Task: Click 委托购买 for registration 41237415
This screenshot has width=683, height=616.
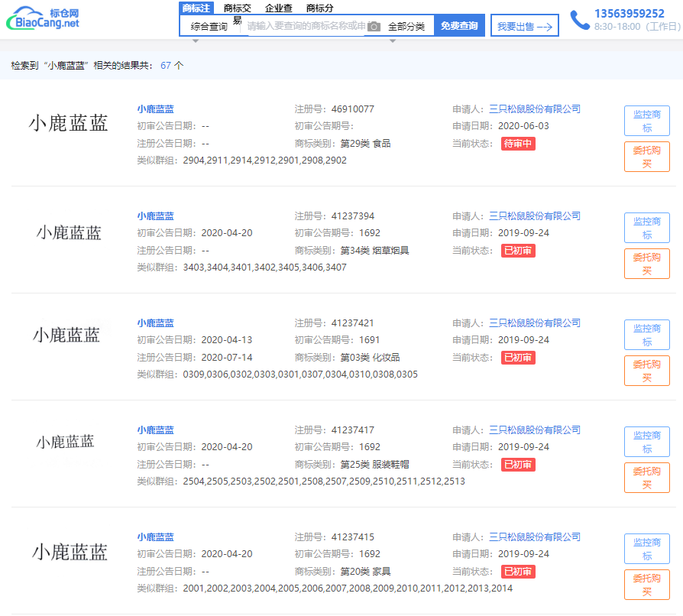Action: pyautogui.click(x=647, y=585)
